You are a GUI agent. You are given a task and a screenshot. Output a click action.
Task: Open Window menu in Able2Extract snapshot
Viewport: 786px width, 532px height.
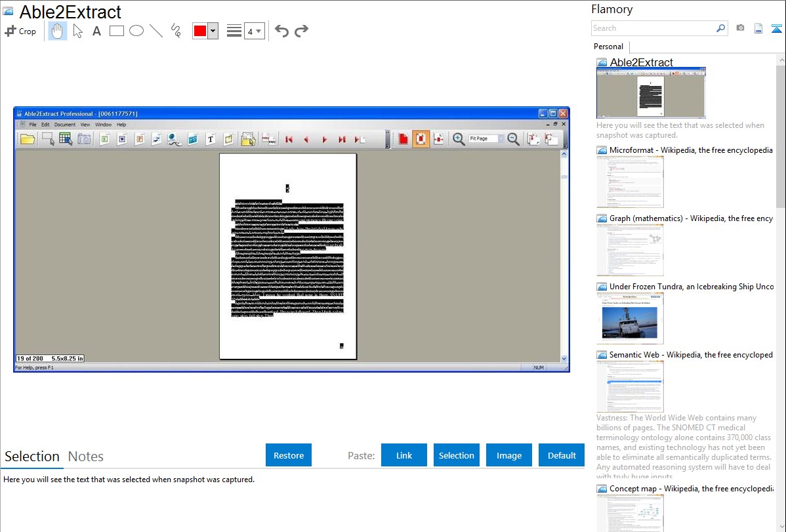click(103, 125)
